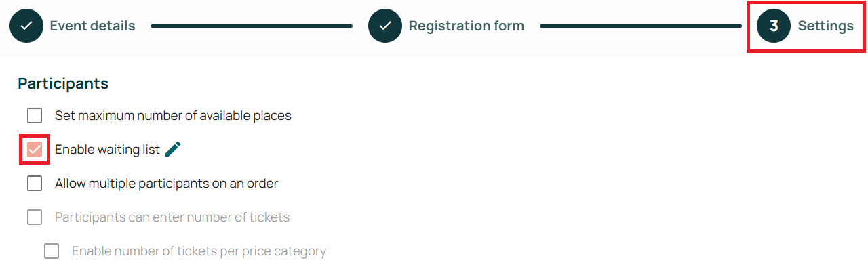The width and height of the screenshot is (868, 271).
Task: Open the Registration form step label
Action: tap(466, 26)
